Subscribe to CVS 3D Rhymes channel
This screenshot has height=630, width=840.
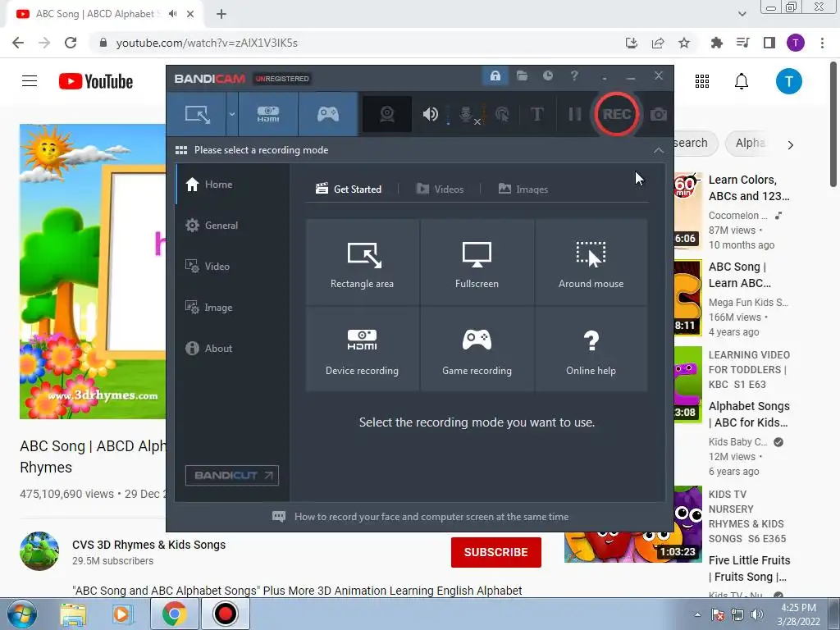point(496,552)
